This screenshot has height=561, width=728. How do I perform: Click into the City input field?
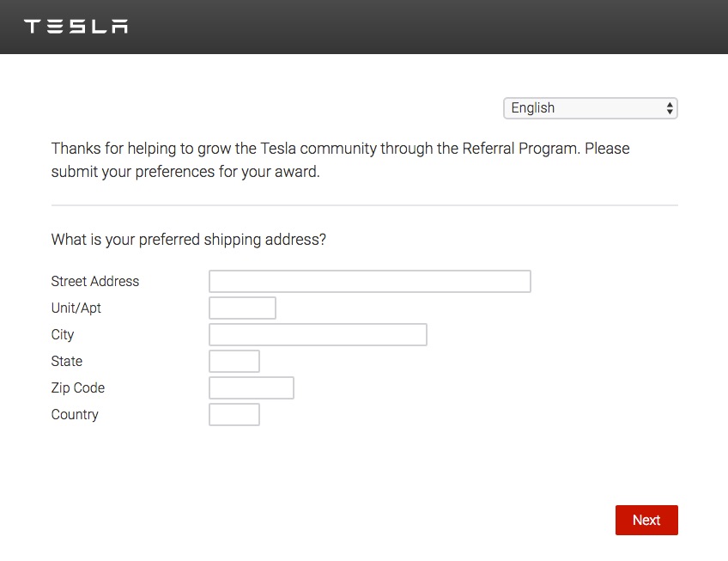(x=318, y=335)
